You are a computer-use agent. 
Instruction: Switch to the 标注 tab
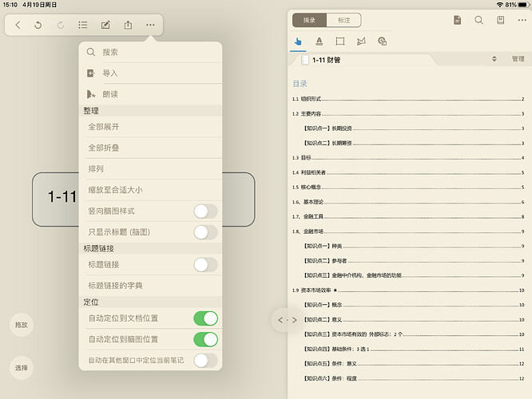click(x=343, y=20)
